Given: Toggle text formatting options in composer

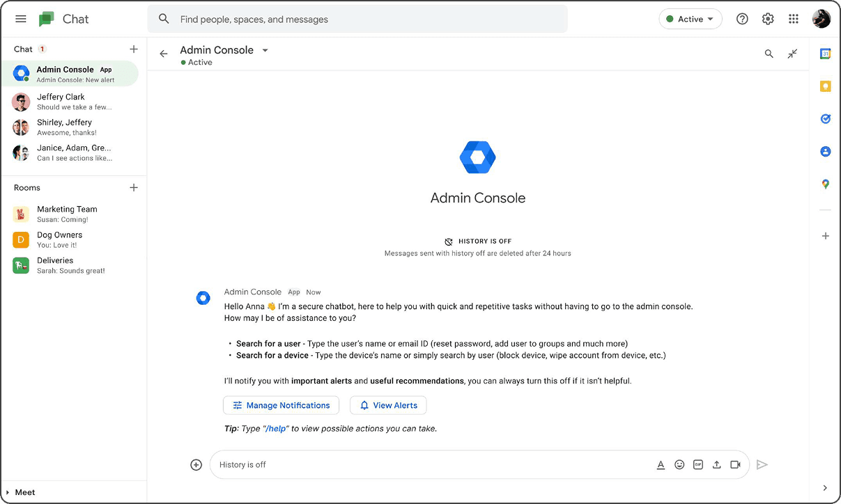Looking at the screenshot, I should tap(661, 464).
